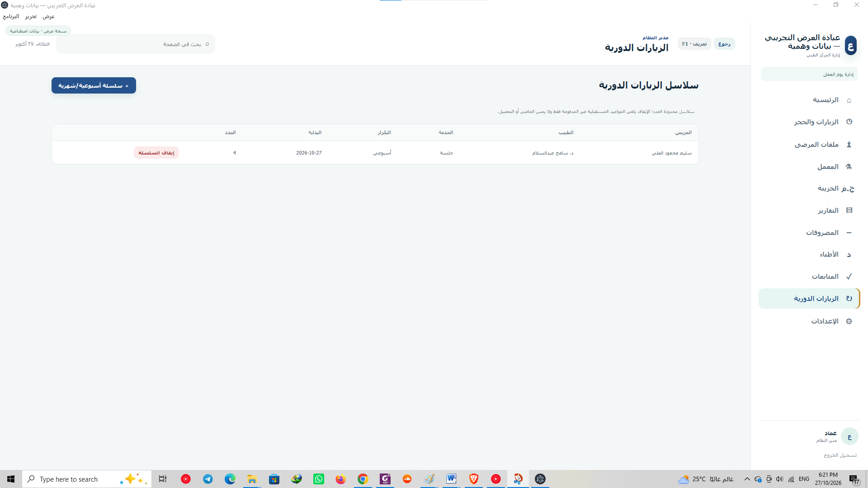Click إيقاف السلسلة stop series button
The height and width of the screenshot is (488, 868).
click(156, 153)
